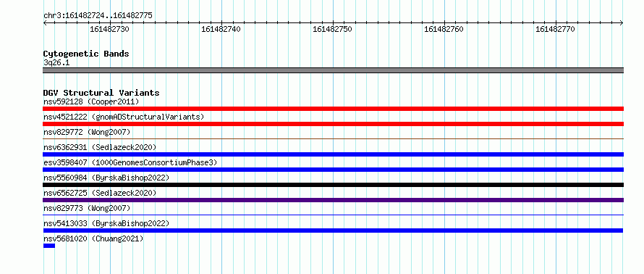Click ruler position 161482730
Screen dimensions: 644x274
coord(110,29)
